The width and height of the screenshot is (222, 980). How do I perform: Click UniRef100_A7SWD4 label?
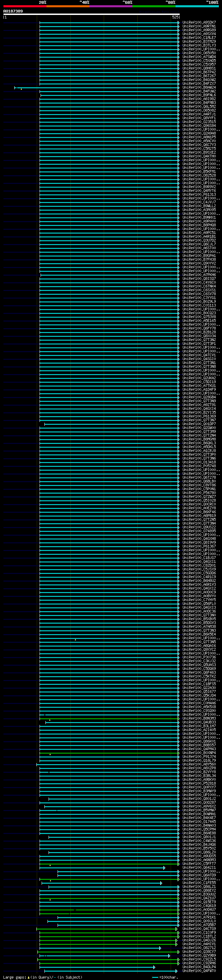[x=199, y=57]
